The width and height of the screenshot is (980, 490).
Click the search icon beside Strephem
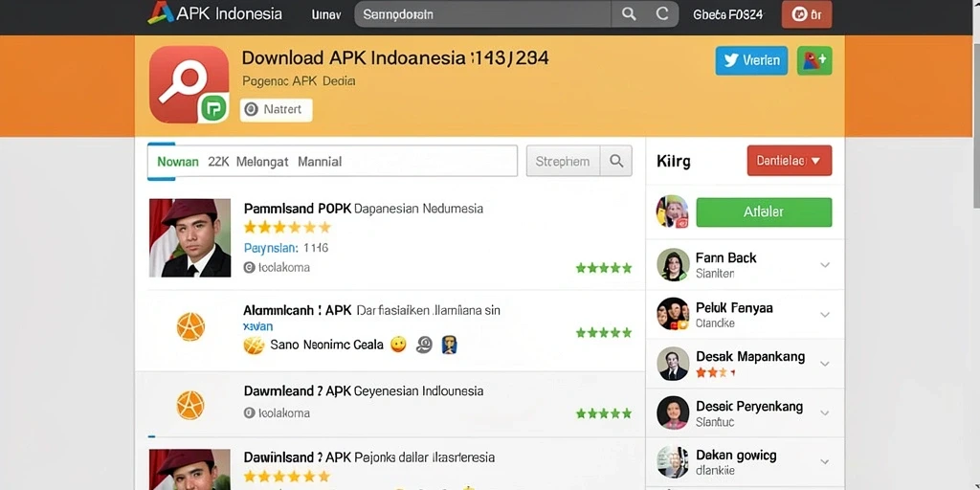[x=616, y=161]
